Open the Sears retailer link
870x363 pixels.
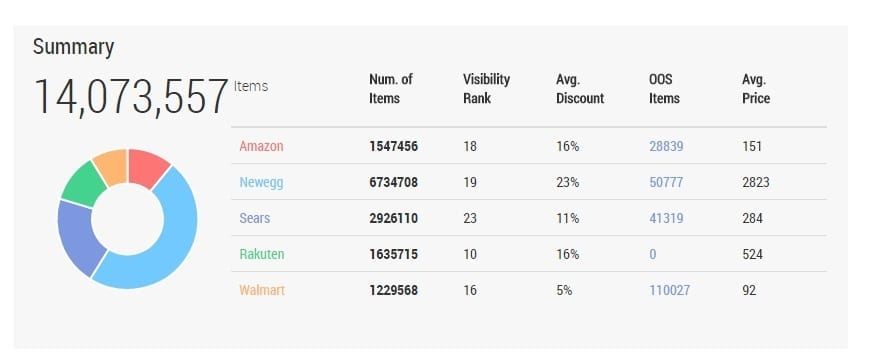[x=255, y=218]
